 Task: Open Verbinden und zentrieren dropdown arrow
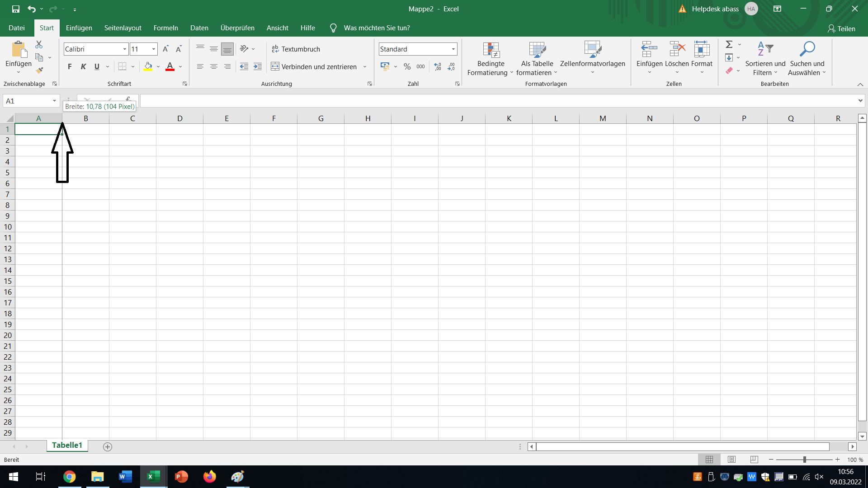[365, 66]
